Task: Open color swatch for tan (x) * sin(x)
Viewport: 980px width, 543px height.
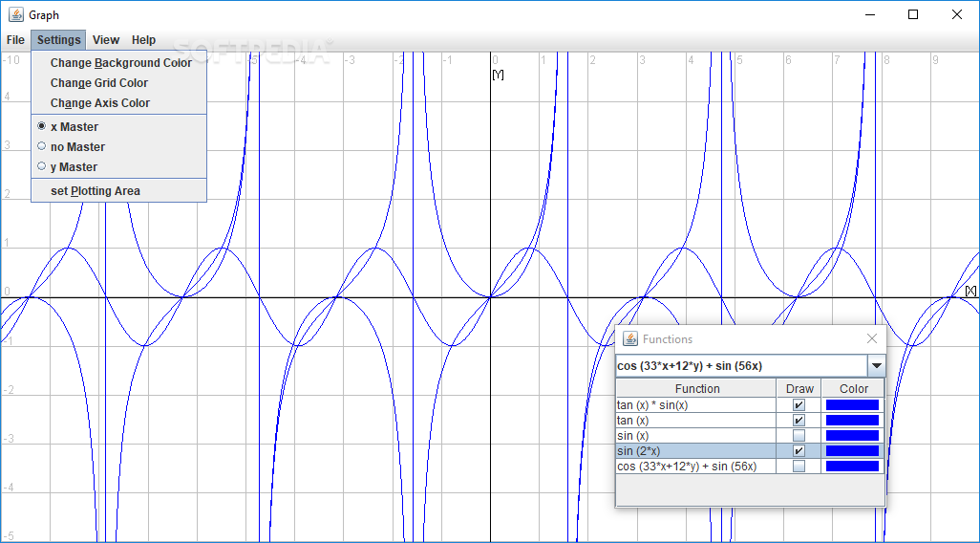Action: click(853, 405)
